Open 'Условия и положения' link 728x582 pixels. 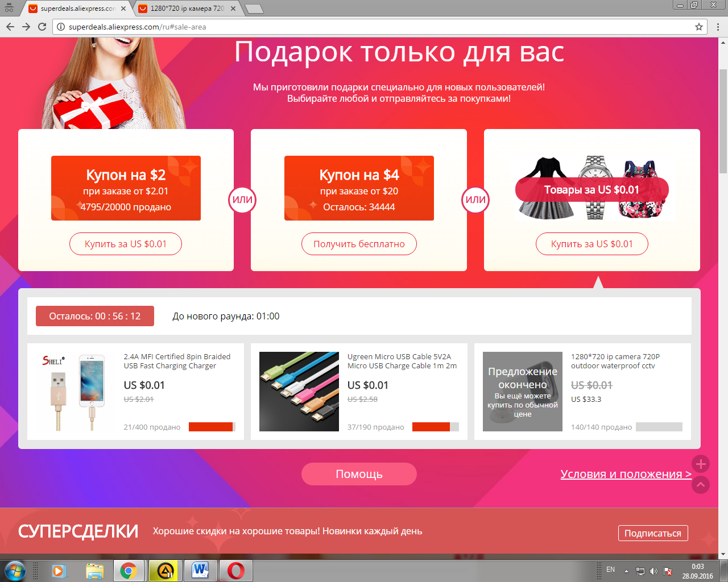tap(626, 474)
